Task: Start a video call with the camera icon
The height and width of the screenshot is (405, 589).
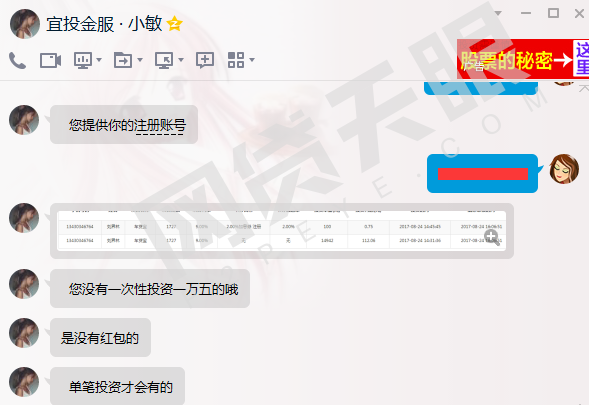Action: (50, 60)
